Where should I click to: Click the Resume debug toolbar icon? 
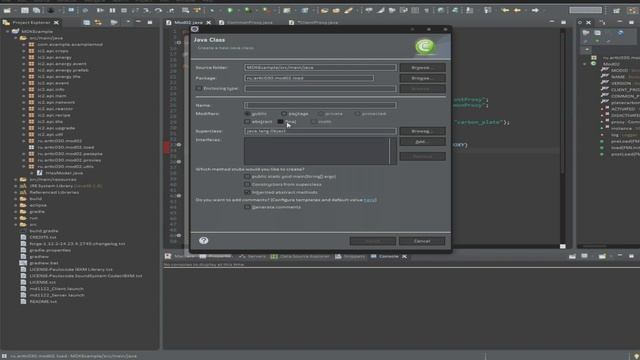point(100,10)
